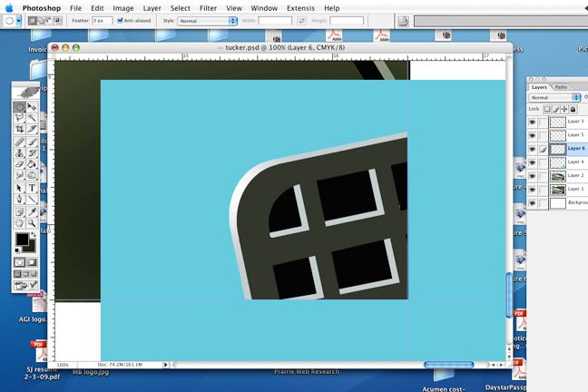
Task: Click the Feather input field
Action: point(102,21)
